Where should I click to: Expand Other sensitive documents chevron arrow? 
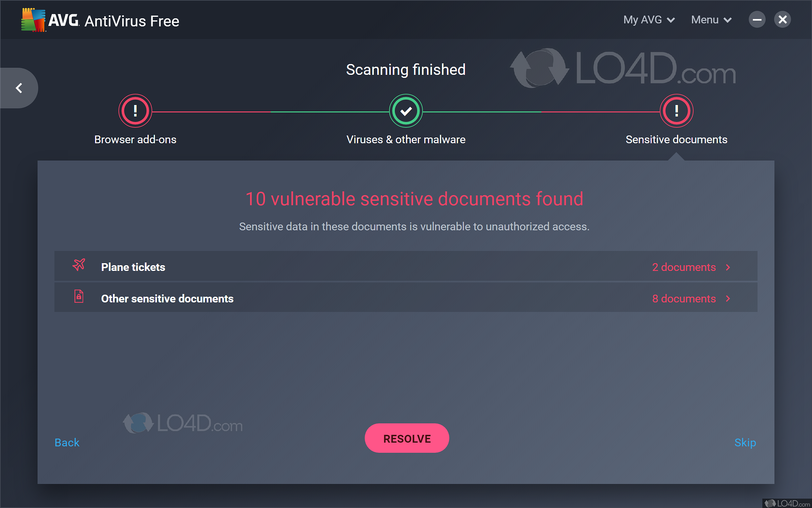pyautogui.click(x=728, y=299)
